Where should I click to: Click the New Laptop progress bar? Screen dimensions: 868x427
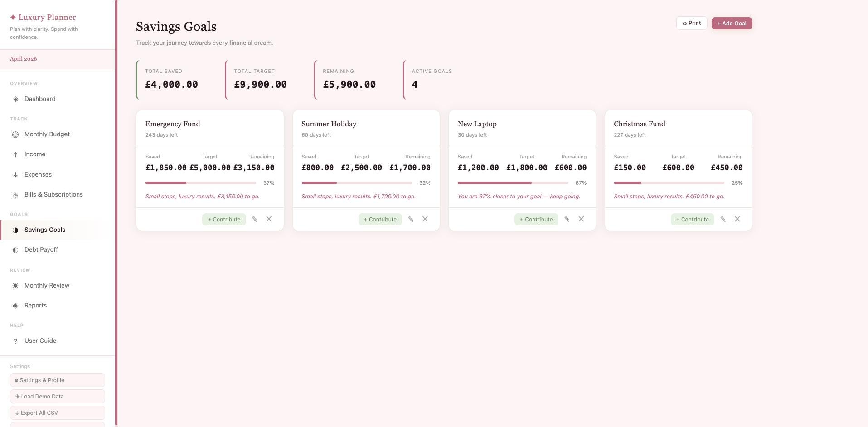(x=513, y=183)
